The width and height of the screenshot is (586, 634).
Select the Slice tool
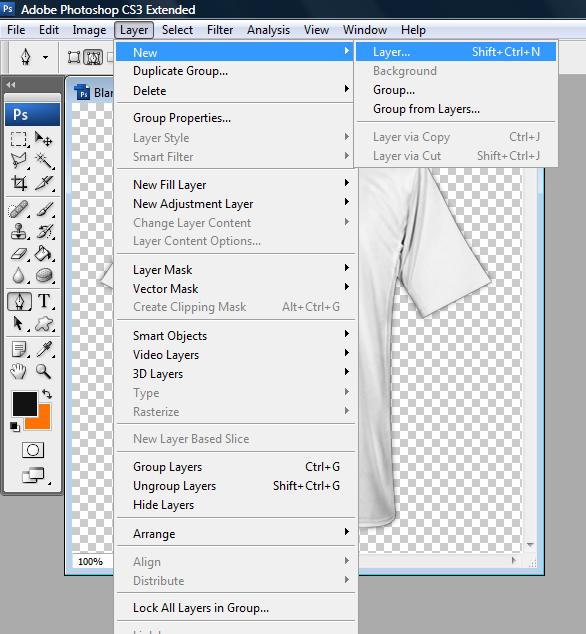44,183
